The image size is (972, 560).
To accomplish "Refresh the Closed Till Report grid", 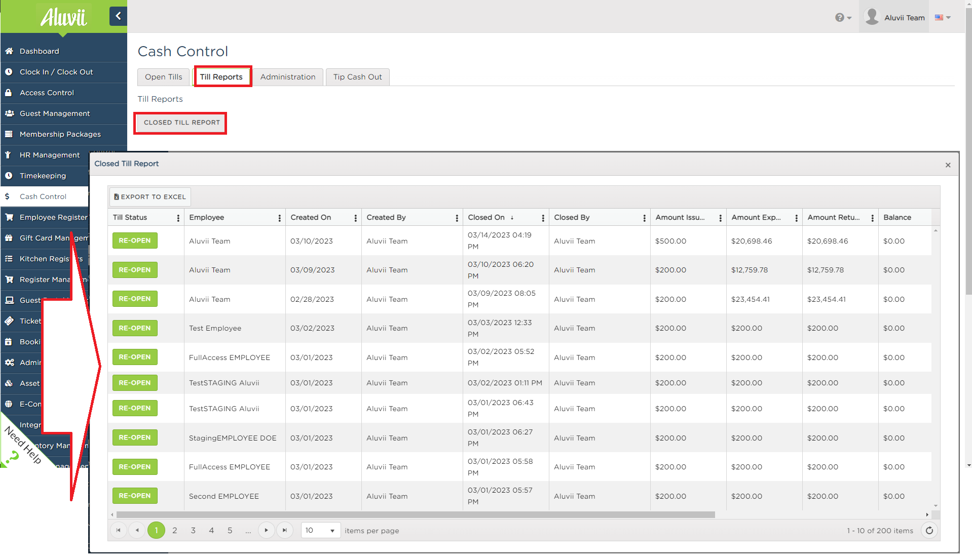I will (x=929, y=531).
